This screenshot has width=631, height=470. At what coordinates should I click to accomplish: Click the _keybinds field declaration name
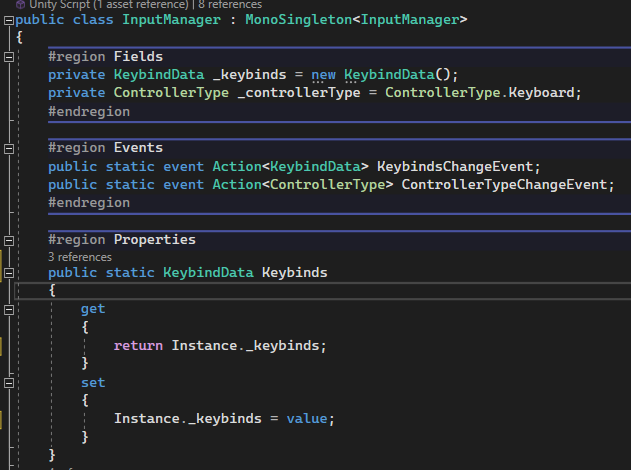click(x=249, y=74)
